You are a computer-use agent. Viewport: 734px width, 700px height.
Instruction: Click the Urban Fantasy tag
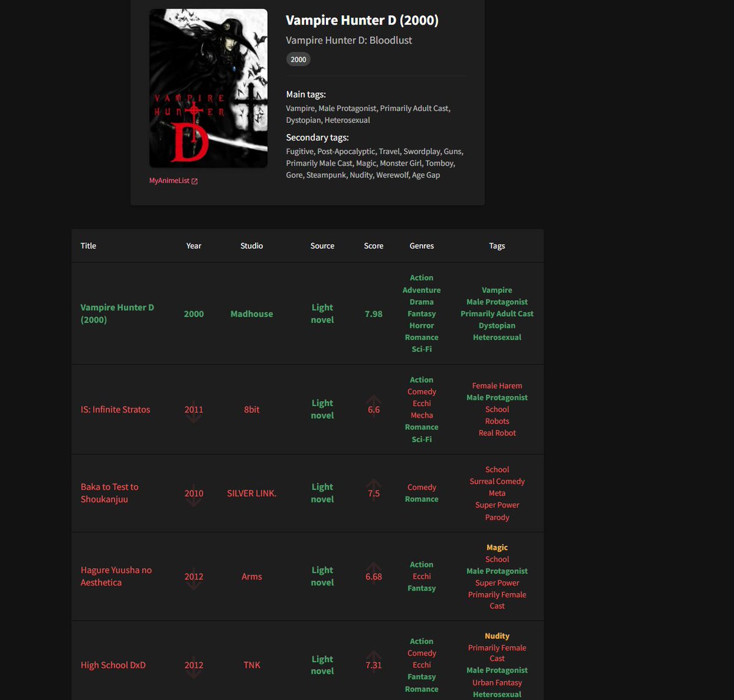[x=497, y=682]
